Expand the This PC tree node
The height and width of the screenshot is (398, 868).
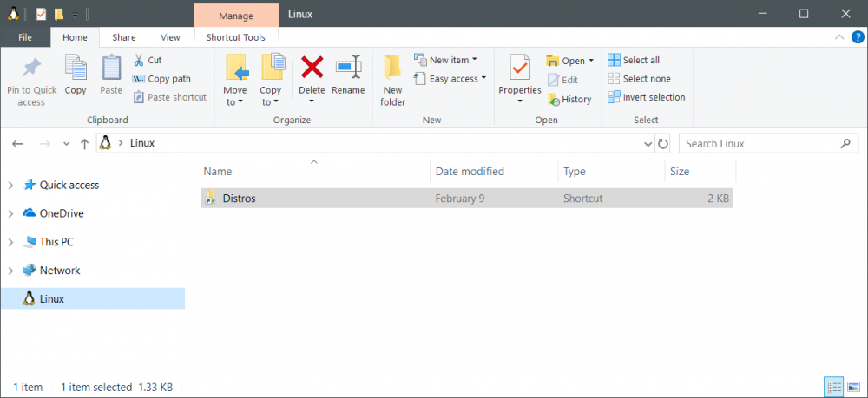click(x=10, y=242)
